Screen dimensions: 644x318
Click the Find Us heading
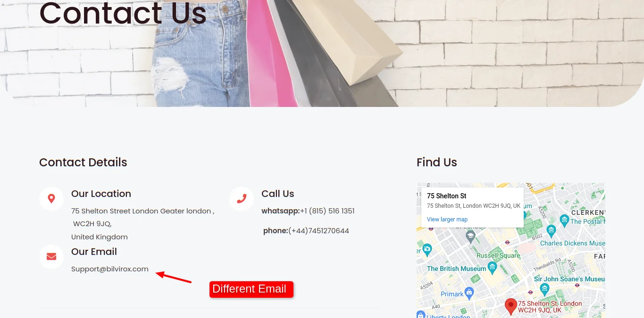437,163
